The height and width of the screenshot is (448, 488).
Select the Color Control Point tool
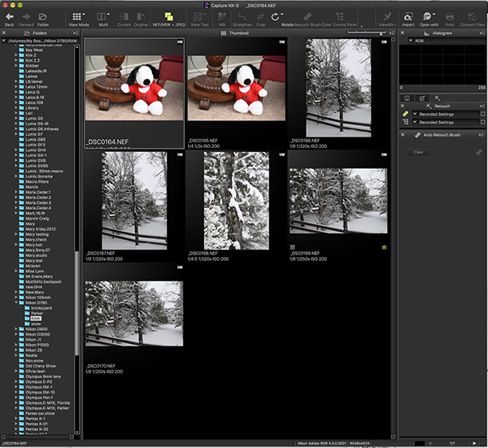click(339, 17)
